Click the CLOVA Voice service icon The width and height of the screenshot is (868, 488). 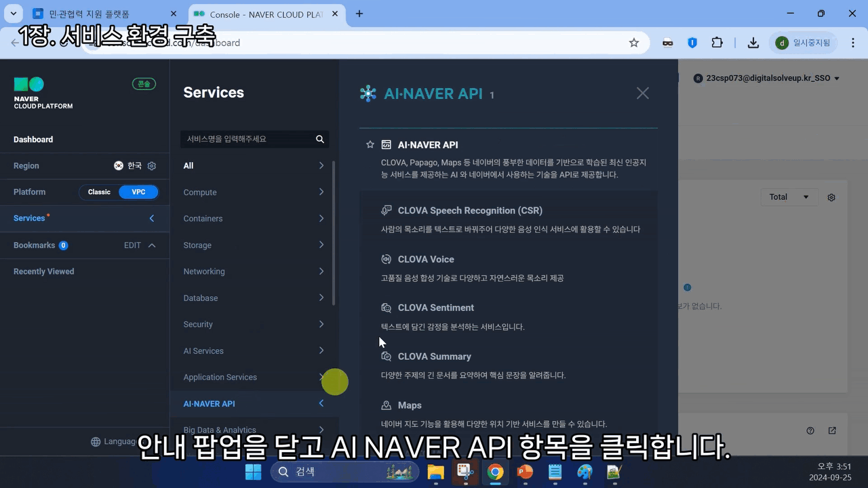point(387,259)
